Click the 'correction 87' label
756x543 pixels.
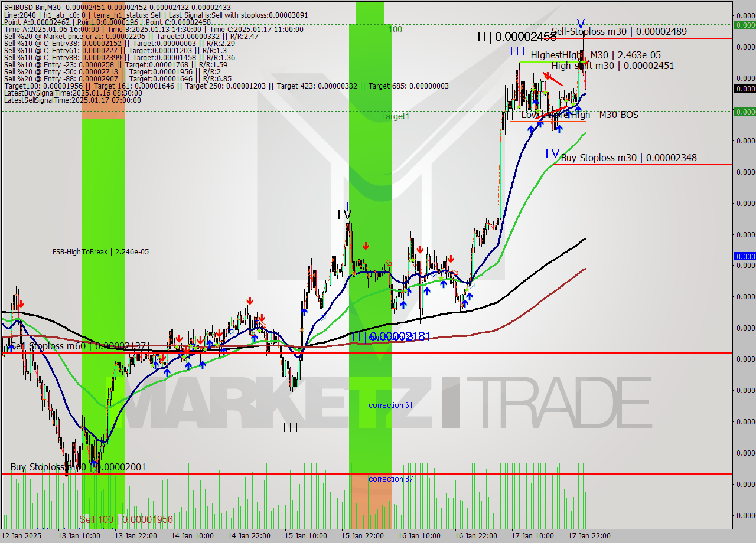(x=391, y=479)
